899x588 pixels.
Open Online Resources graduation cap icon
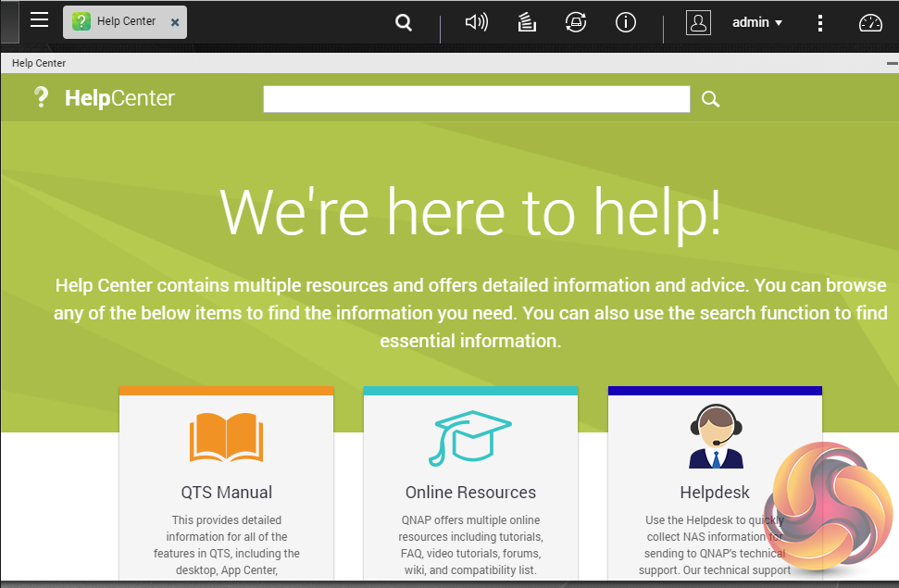tap(470, 438)
